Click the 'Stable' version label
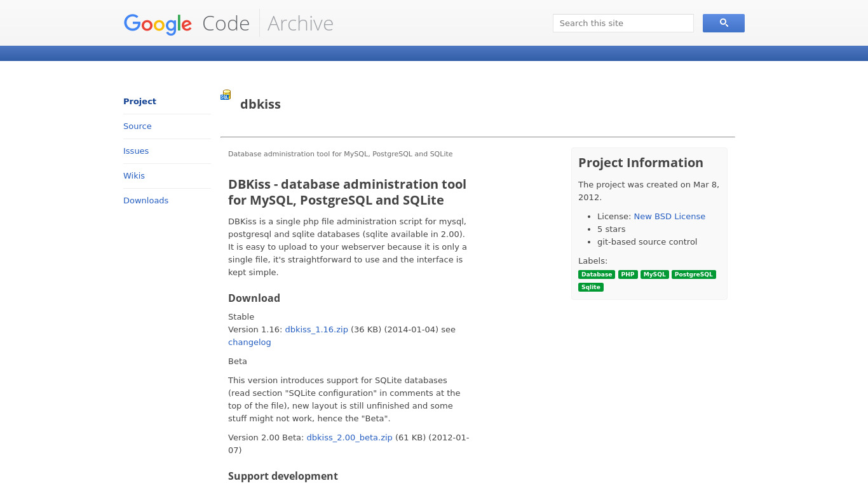Image resolution: width=868 pixels, height=488 pixels. (x=241, y=317)
